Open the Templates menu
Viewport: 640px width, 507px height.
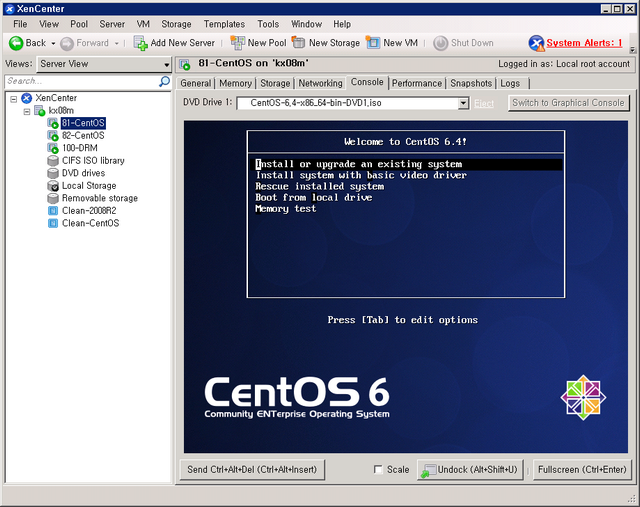click(x=224, y=24)
